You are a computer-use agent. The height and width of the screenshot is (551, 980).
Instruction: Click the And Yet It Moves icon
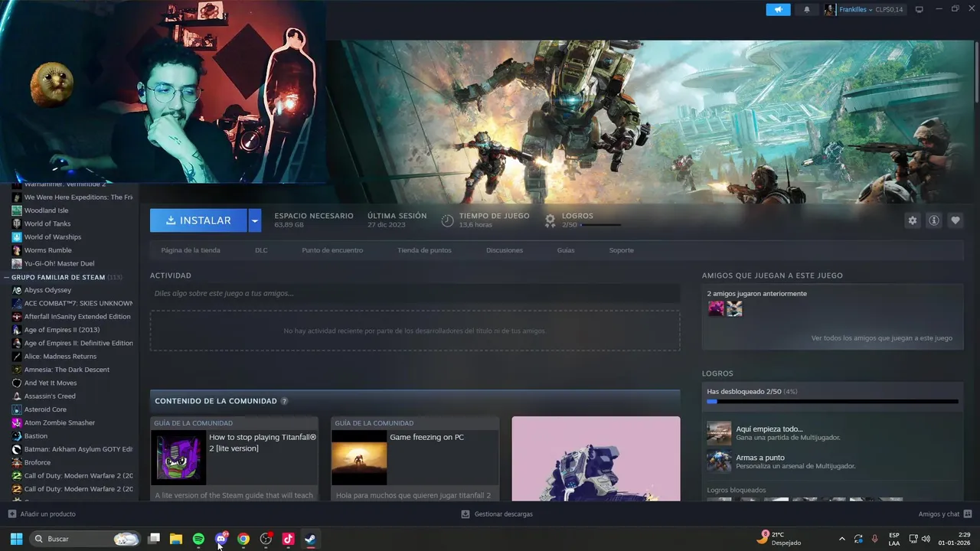click(x=17, y=383)
